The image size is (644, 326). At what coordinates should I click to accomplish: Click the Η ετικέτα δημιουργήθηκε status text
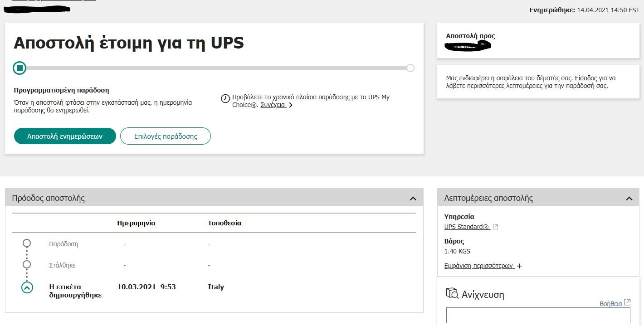[x=75, y=291]
